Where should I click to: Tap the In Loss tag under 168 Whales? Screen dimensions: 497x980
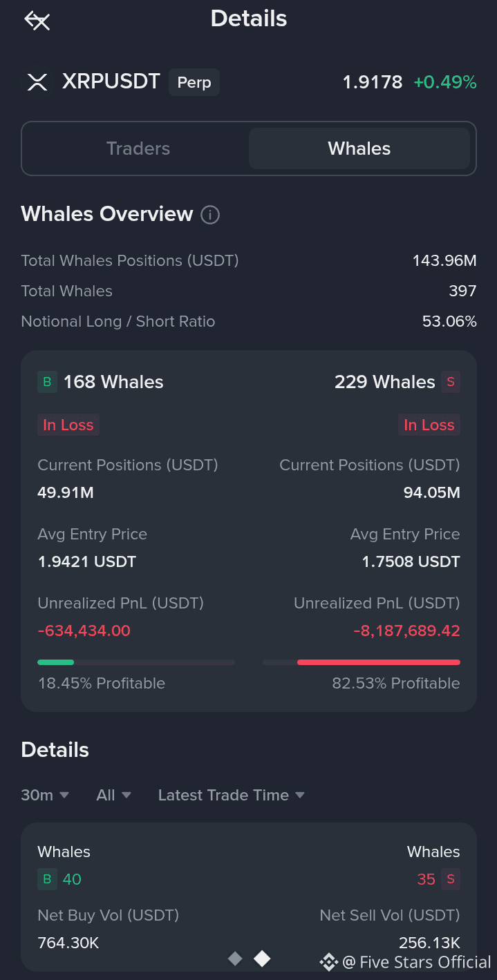tap(68, 425)
